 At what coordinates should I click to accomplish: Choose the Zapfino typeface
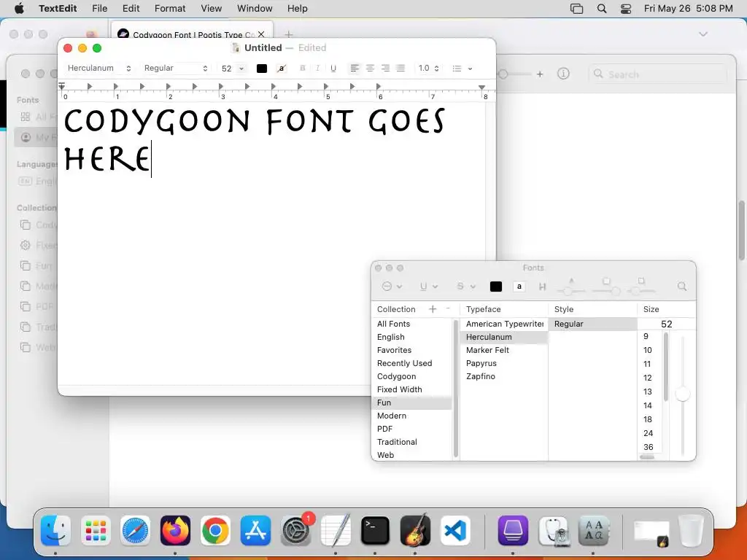pyautogui.click(x=504, y=376)
